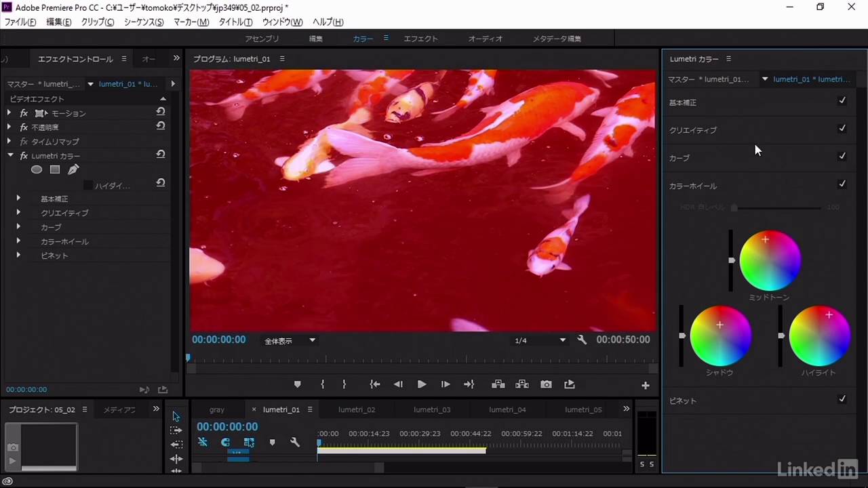Go to Out point
Screen dimensions: 868x488
[469, 384]
